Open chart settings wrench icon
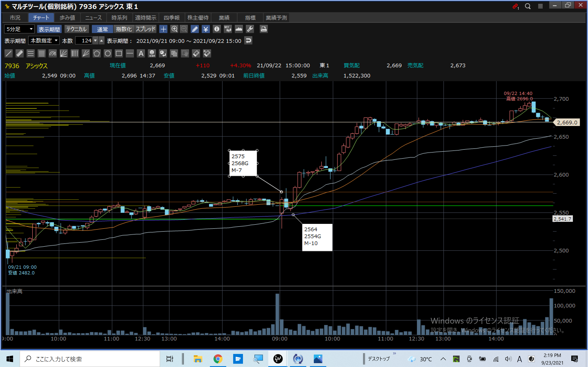The height and width of the screenshot is (367, 588). pos(250,29)
